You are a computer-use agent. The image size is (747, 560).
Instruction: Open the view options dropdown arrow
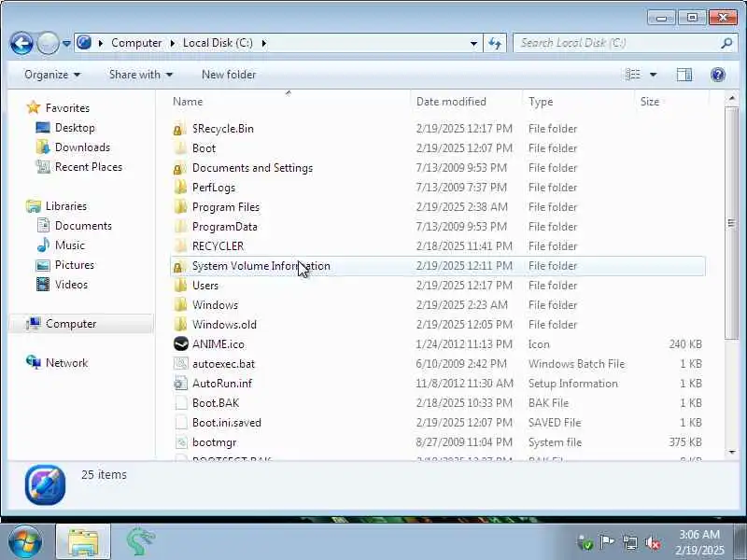[x=653, y=75]
